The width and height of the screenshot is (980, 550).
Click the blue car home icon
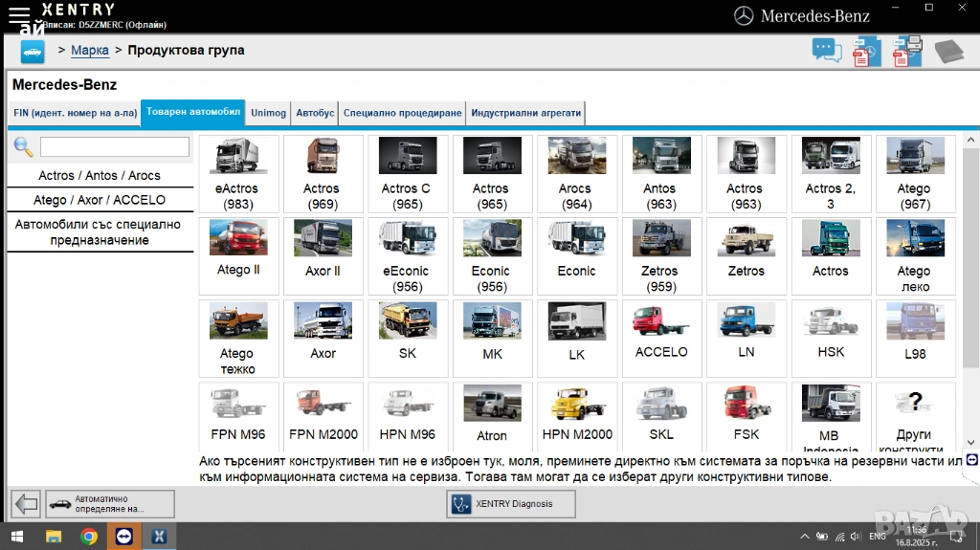click(x=33, y=52)
